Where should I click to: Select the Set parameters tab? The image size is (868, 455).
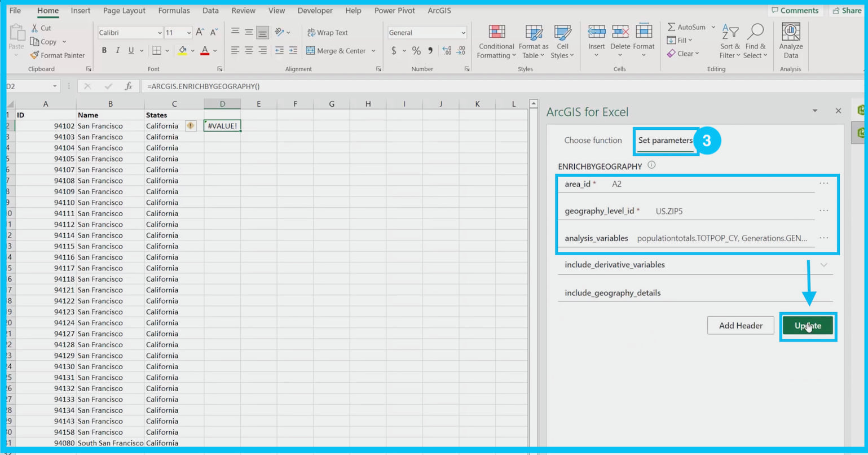pos(666,141)
